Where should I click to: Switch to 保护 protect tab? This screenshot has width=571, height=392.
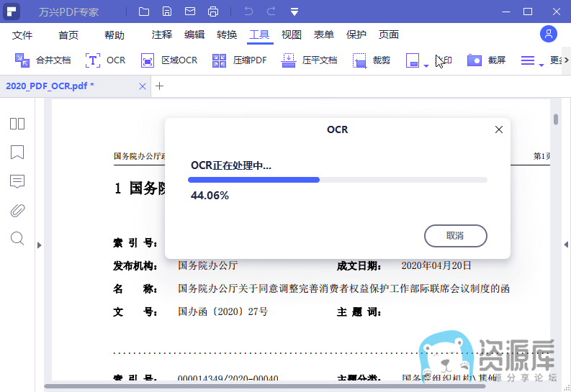coord(356,35)
